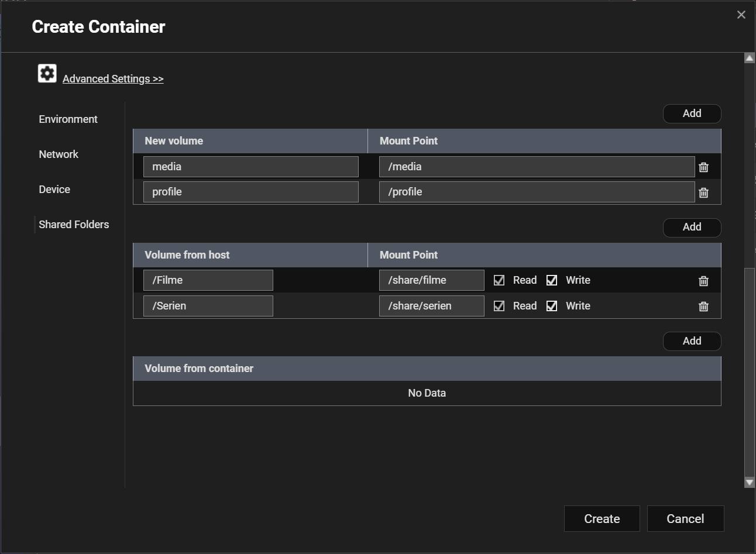
Task: Toggle Write permission for /share/filme
Action: (552, 280)
